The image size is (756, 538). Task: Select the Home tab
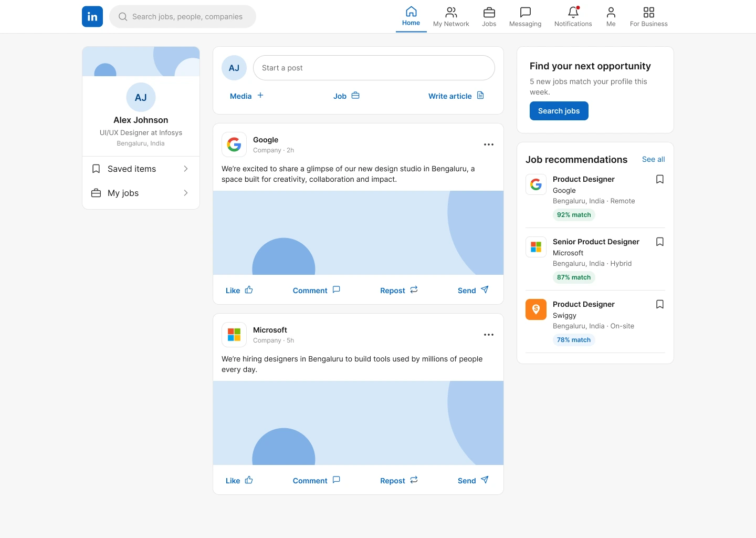411,16
